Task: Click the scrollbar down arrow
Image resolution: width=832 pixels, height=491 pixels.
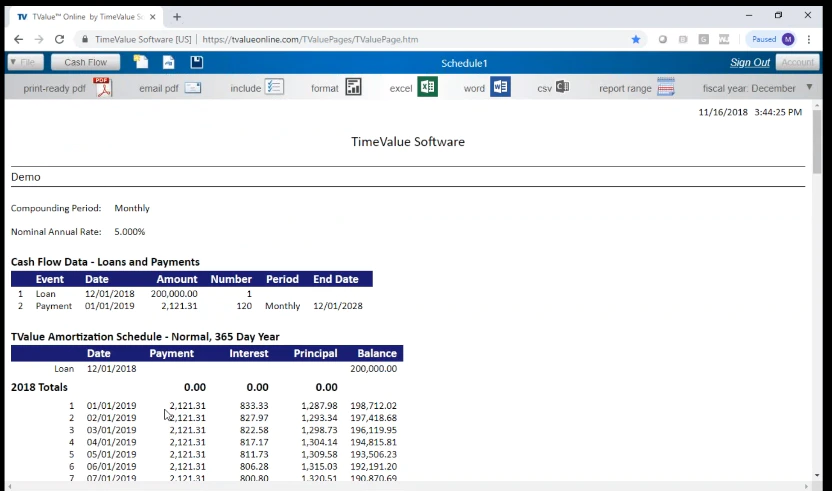Action: click(817, 475)
